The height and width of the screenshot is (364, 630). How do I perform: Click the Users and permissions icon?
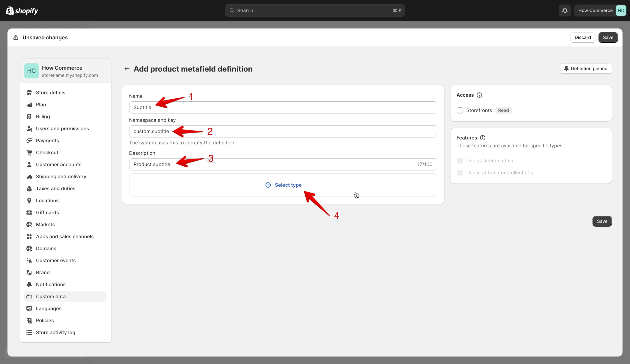tap(29, 129)
